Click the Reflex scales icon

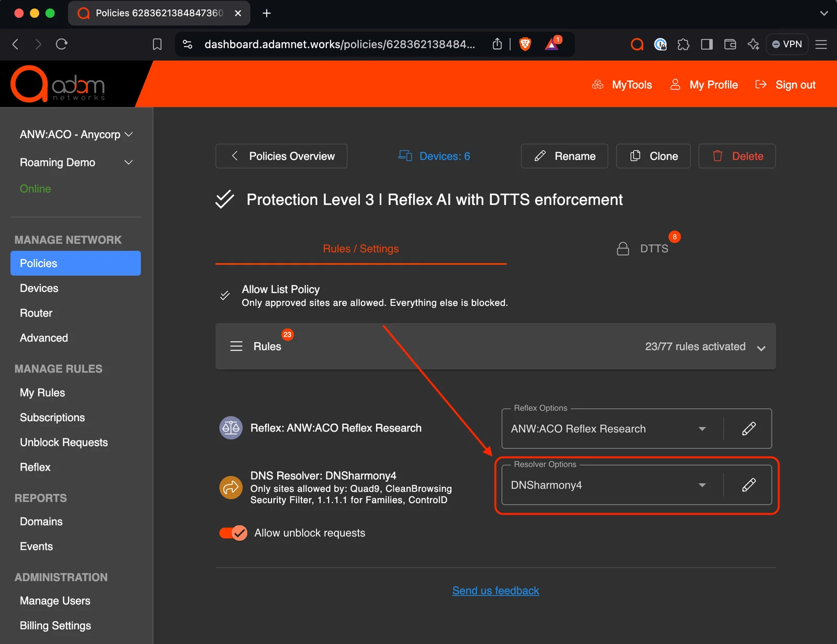click(231, 428)
